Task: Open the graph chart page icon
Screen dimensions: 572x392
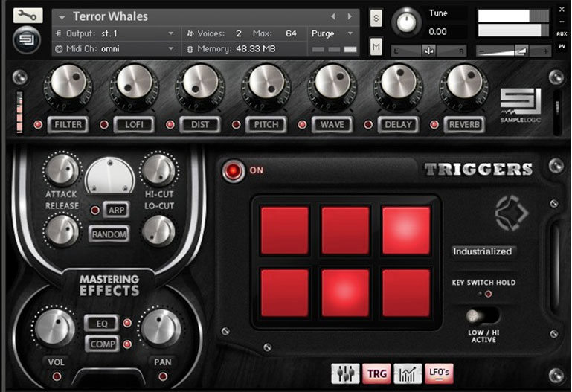Action: click(408, 373)
